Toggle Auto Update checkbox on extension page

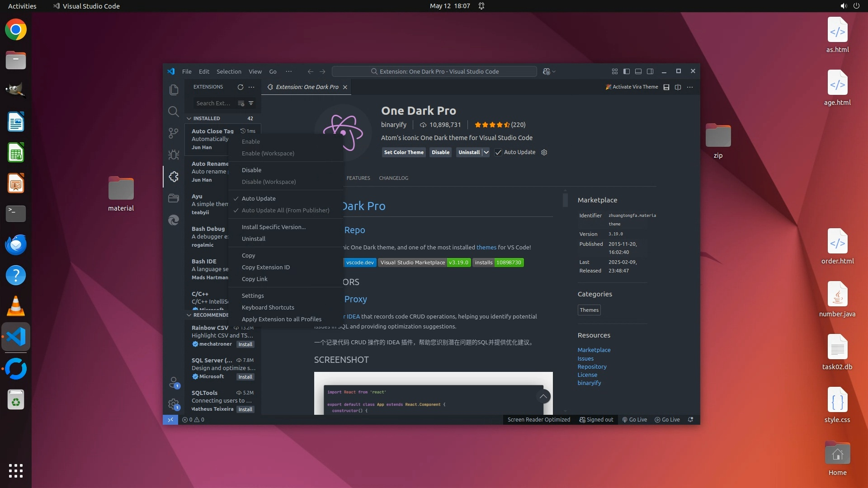pos(498,152)
